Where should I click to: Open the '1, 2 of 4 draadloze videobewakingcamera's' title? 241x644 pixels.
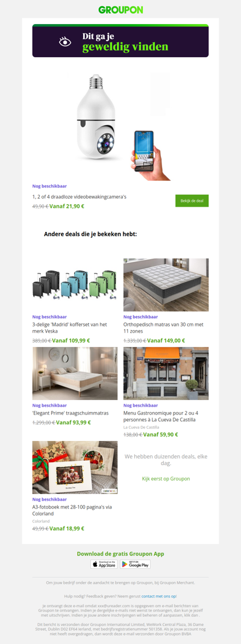pyautogui.click(x=80, y=197)
